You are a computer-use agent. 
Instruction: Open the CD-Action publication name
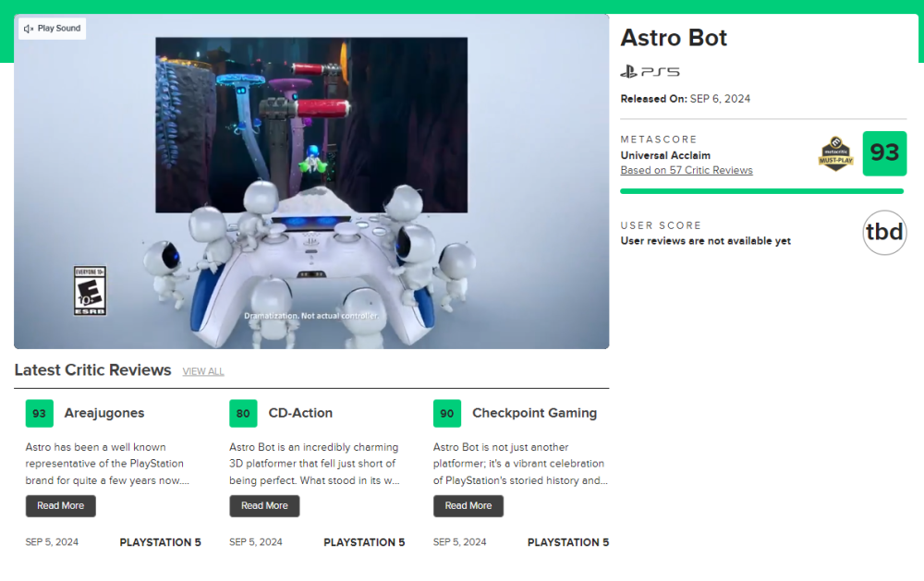300,413
